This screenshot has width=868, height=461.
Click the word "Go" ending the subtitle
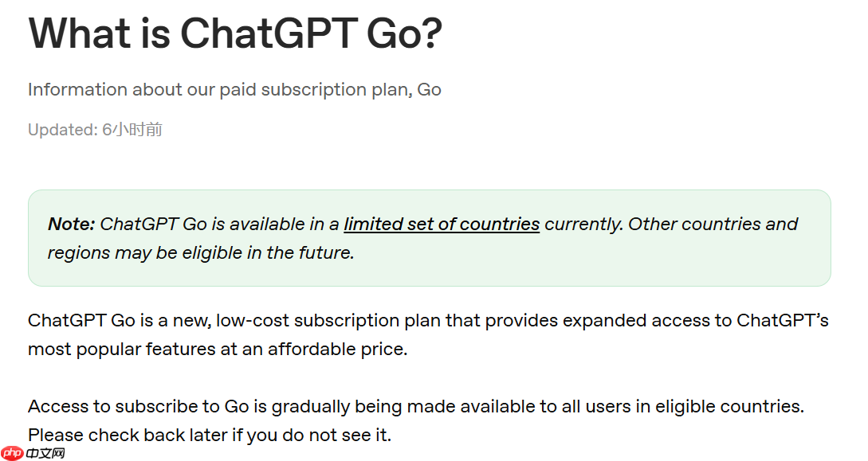pyautogui.click(x=429, y=90)
